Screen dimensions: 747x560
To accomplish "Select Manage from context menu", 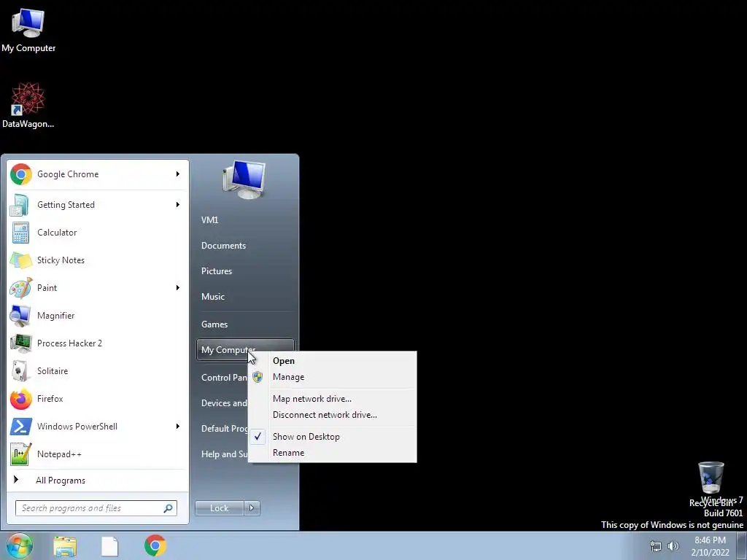I will [x=332, y=377].
